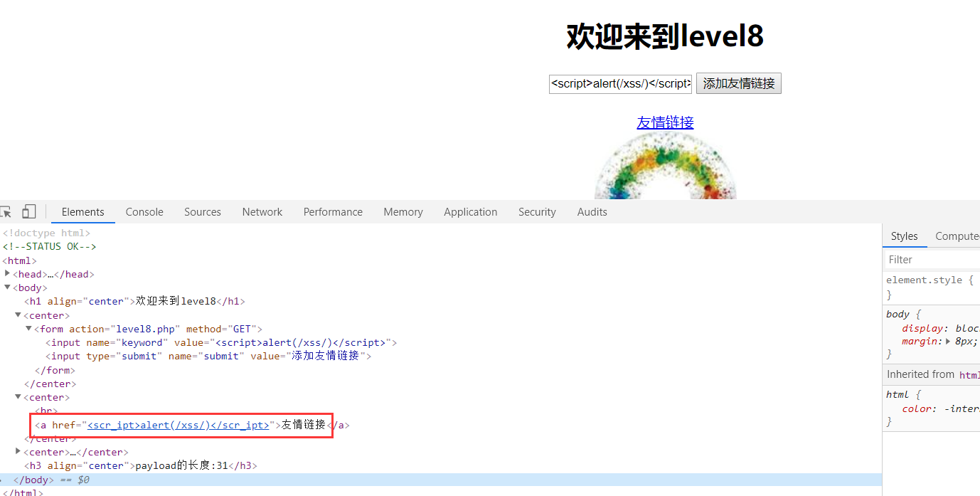Open the Audits tab
This screenshot has width=980, height=496.
point(592,212)
